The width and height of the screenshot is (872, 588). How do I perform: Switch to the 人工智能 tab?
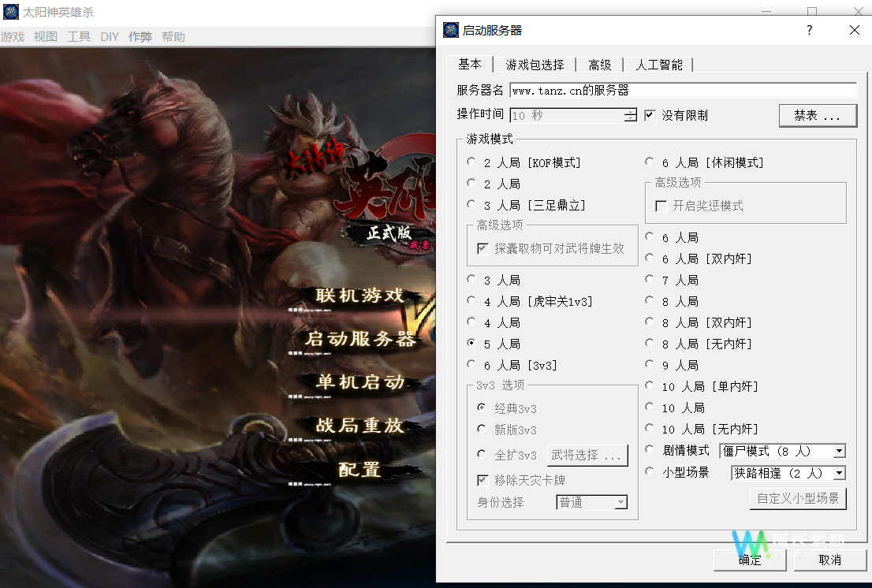(659, 65)
